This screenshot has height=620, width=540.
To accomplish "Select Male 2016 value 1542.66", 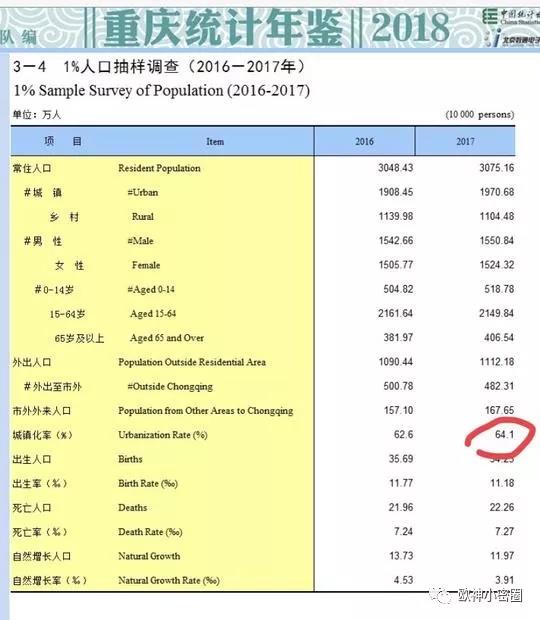I will (x=395, y=240).
